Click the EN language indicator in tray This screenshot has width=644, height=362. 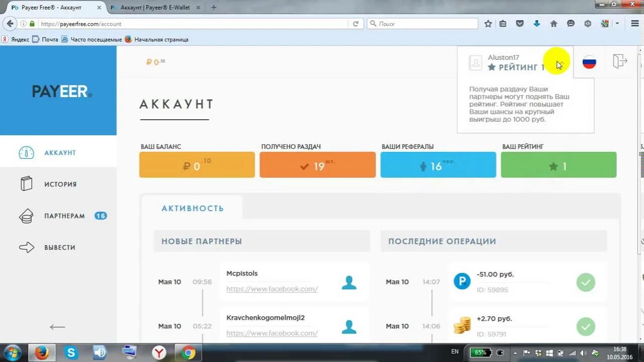pos(455,352)
